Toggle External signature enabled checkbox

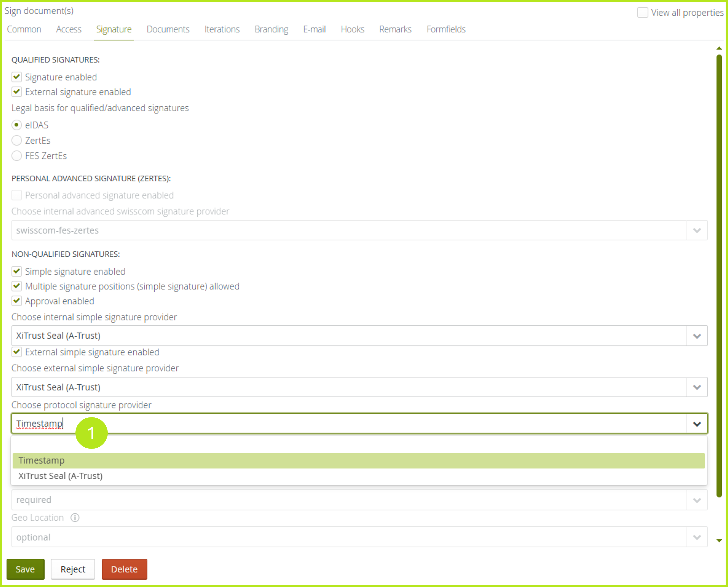[x=16, y=92]
